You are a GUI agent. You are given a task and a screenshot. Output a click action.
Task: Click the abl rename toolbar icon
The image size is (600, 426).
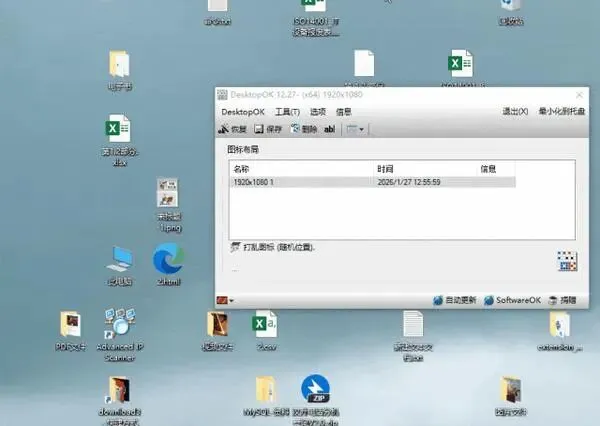coord(329,129)
